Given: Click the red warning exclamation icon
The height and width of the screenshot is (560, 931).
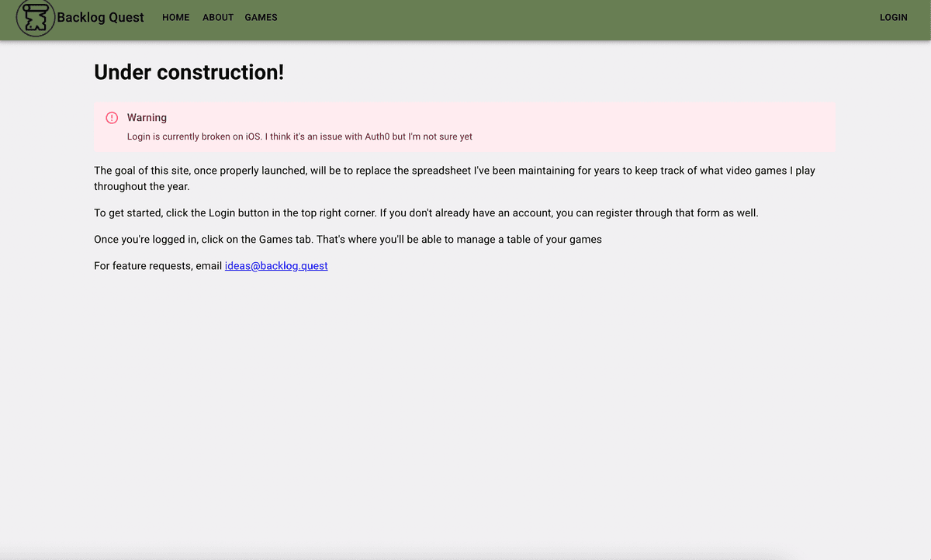Looking at the screenshot, I should (112, 118).
